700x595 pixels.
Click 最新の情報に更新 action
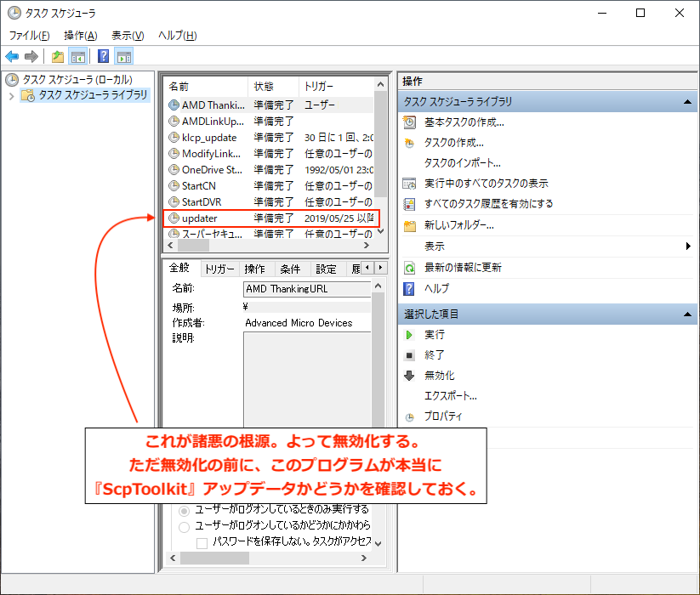463,268
